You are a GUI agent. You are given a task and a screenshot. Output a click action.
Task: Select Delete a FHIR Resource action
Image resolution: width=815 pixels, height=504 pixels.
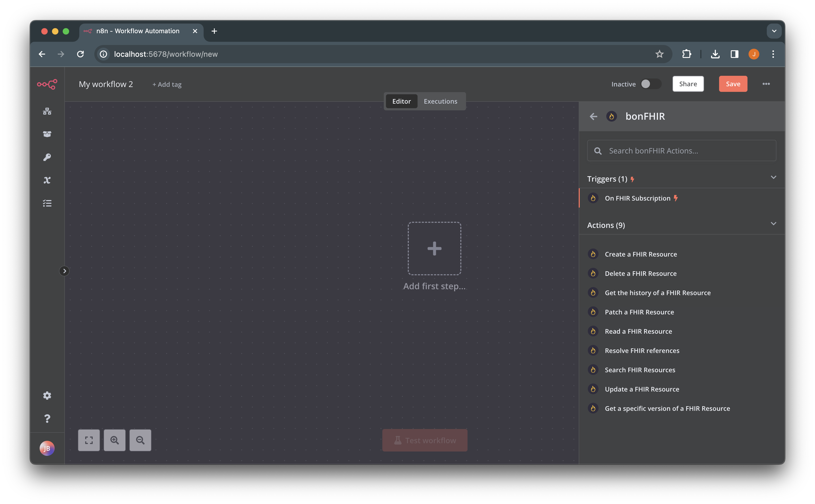(x=682, y=274)
